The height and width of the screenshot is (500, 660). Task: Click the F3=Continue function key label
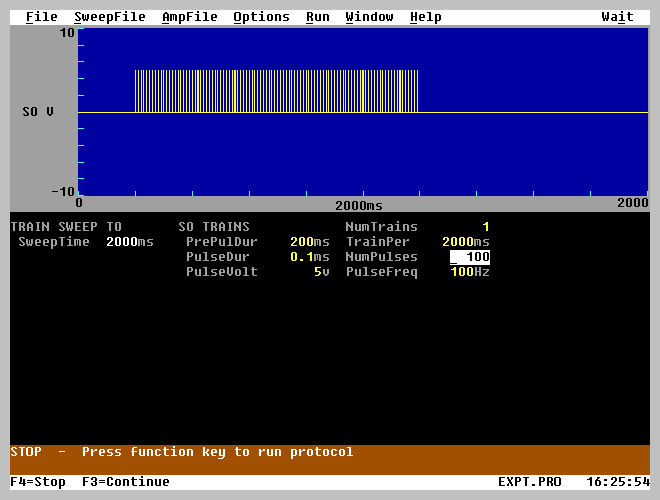coord(126,482)
